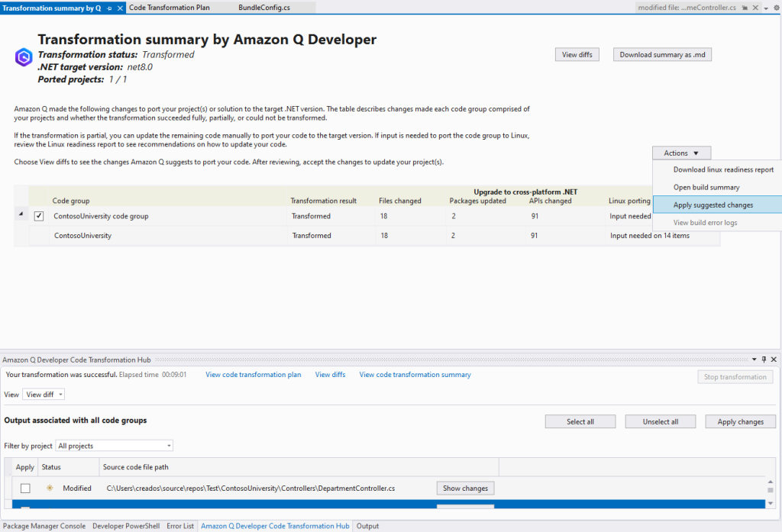Click the gear icon in the notification toolbar
Screen dimensions: 782x532
(776, 7)
